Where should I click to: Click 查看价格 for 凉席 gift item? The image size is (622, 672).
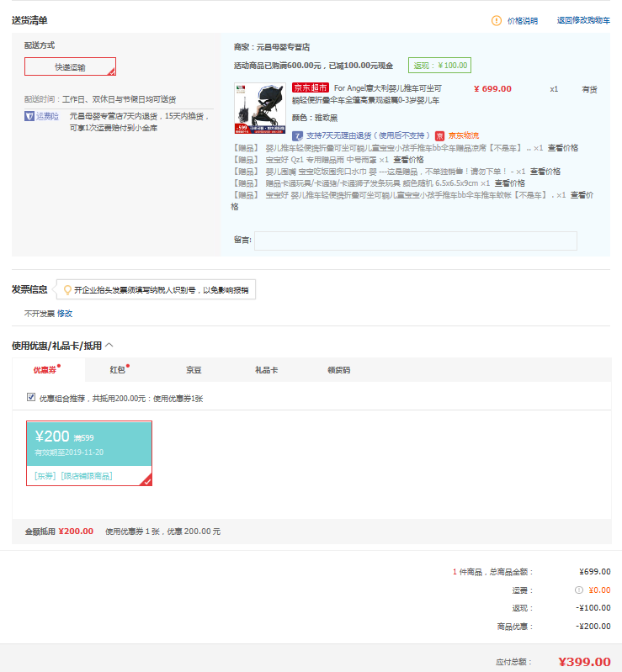(x=563, y=148)
